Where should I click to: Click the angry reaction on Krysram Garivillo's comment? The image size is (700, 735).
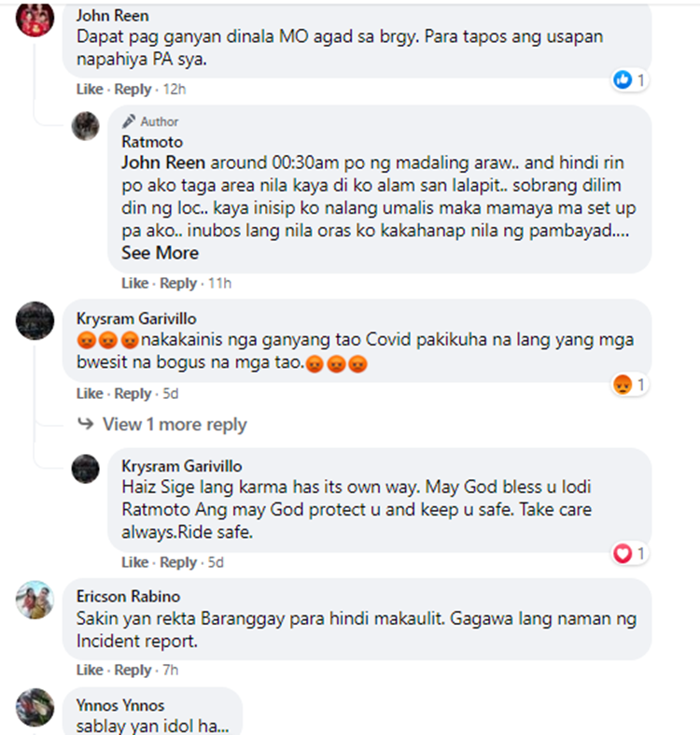coord(623,385)
